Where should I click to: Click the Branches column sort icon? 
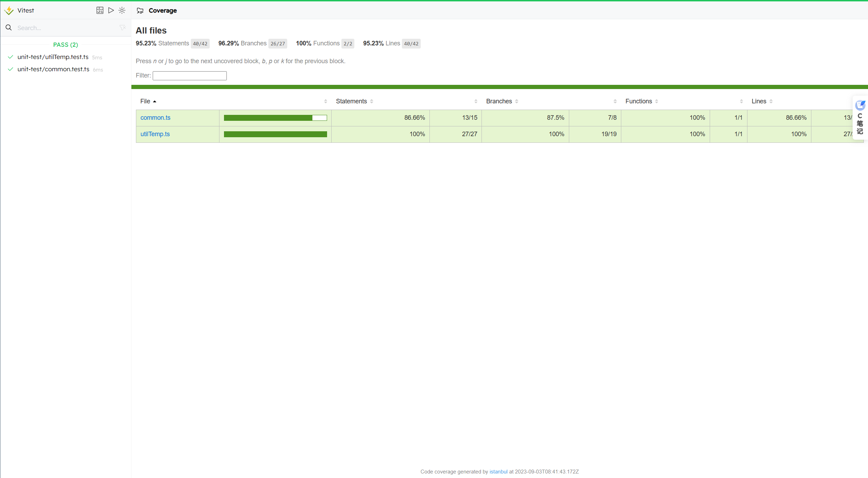click(516, 101)
